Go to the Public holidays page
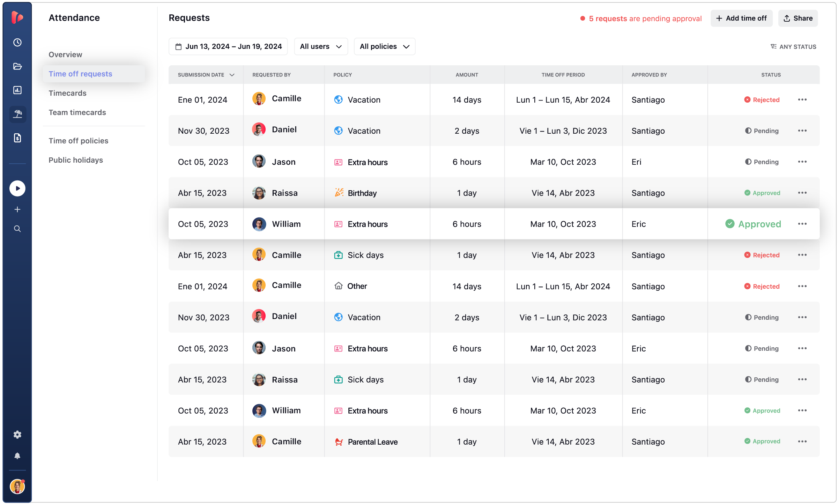The image size is (838, 504). click(76, 160)
